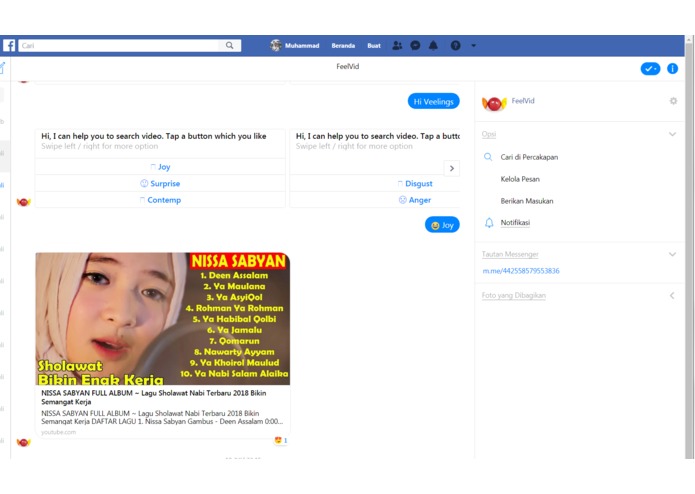Open the Beranda home tab
Image resolution: width=695 pixels, height=494 pixels.
343,46
